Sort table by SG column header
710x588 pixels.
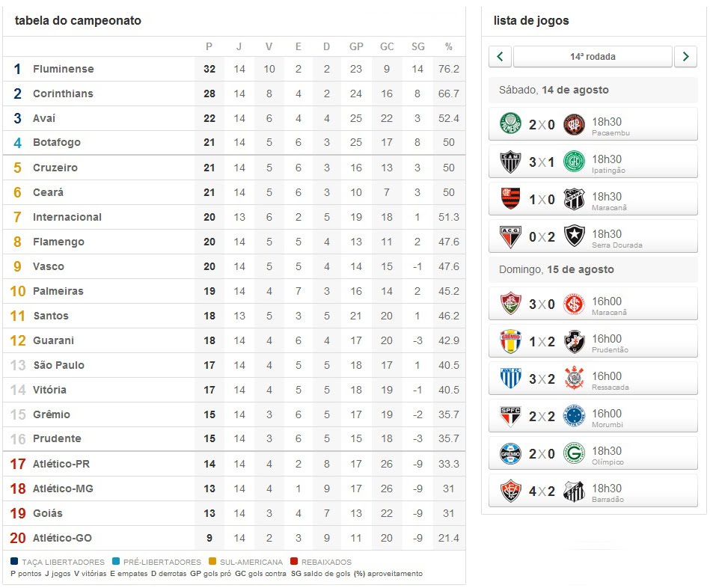point(418,46)
